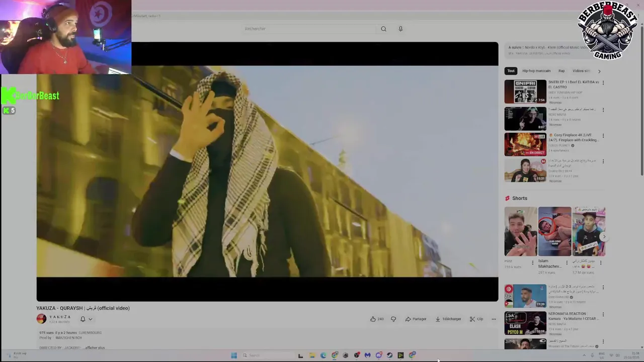
Task: Open options for Islam Makhachev short
Action: pyautogui.click(x=567, y=262)
